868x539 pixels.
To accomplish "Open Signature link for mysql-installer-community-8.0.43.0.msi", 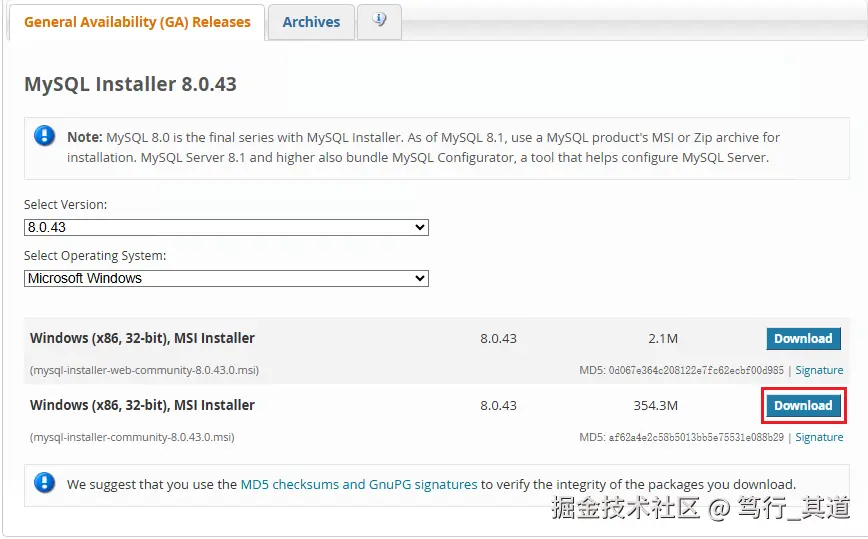I will point(819,437).
